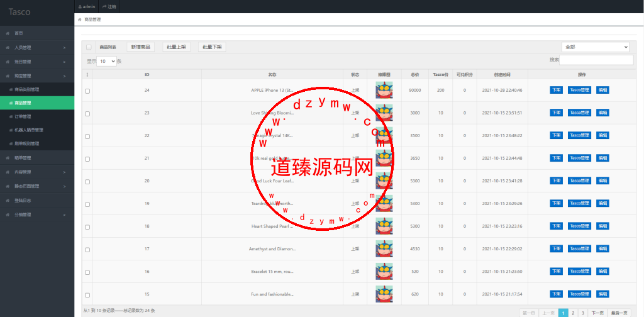This screenshot has height=317, width=644.
Task: Check the checkbox for product ID 22
Action: (x=87, y=136)
